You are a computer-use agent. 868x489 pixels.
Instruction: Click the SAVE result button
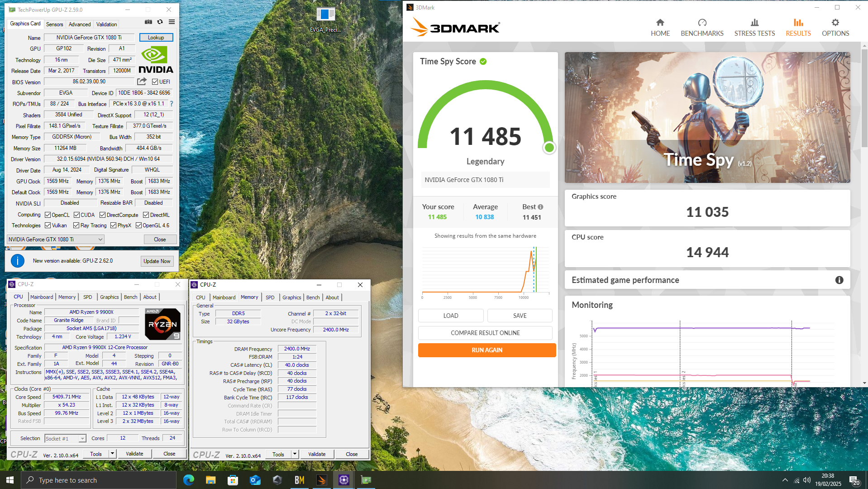point(520,316)
